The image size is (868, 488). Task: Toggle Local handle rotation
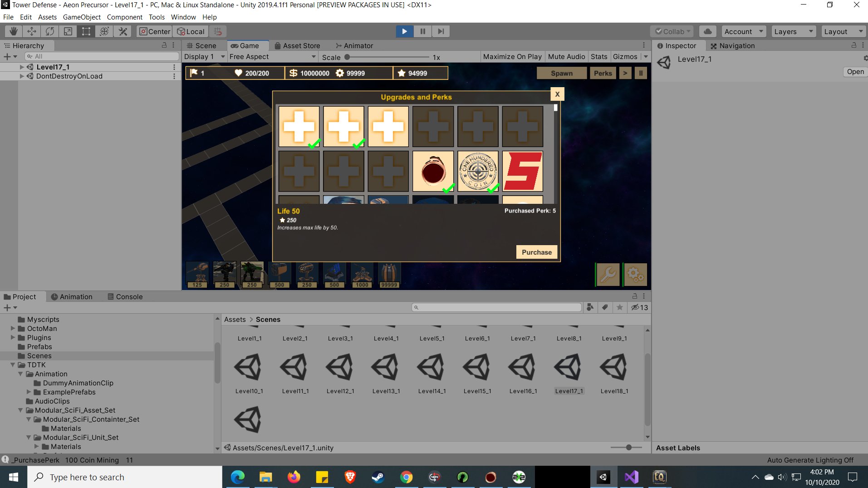tap(191, 31)
